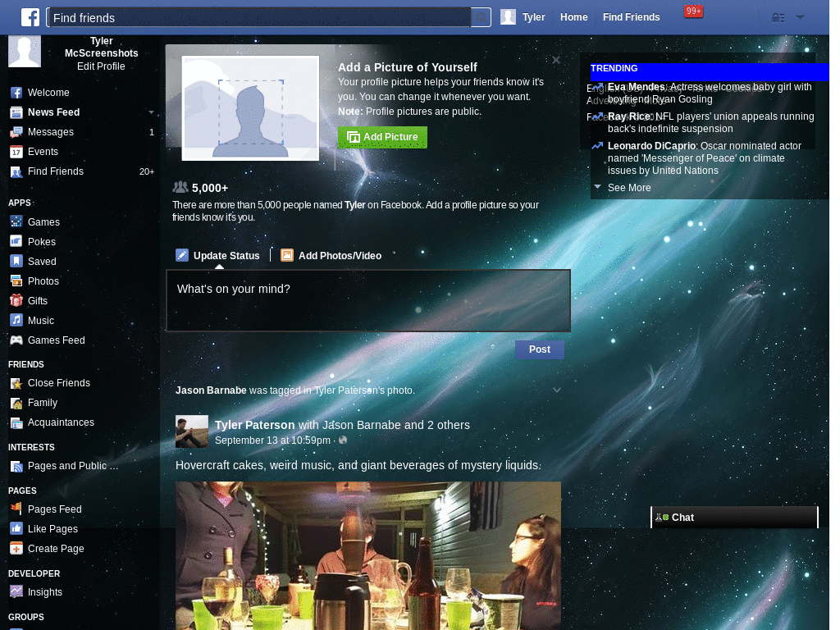Open Tyler Paterson's profile name link
This screenshot has height=630, width=840.
[x=254, y=425]
